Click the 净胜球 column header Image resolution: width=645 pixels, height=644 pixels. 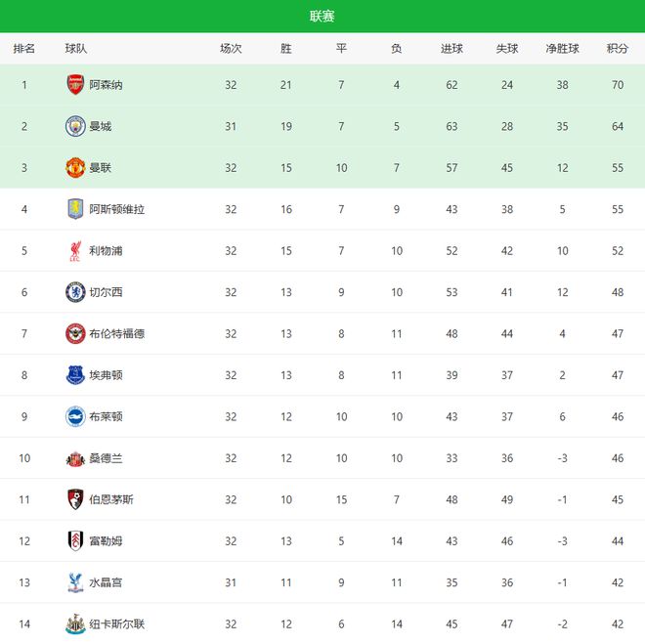[562, 48]
